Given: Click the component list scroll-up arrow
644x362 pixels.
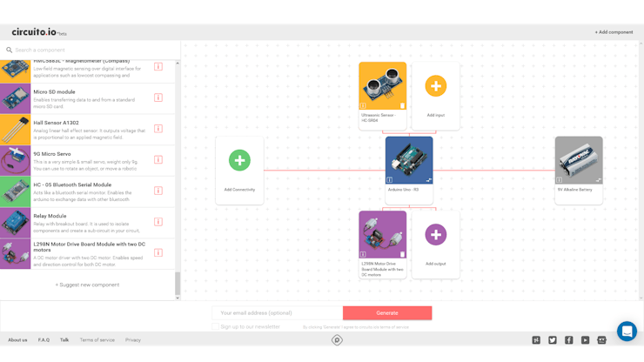Looking at the screenshot, I should (178, 64).
